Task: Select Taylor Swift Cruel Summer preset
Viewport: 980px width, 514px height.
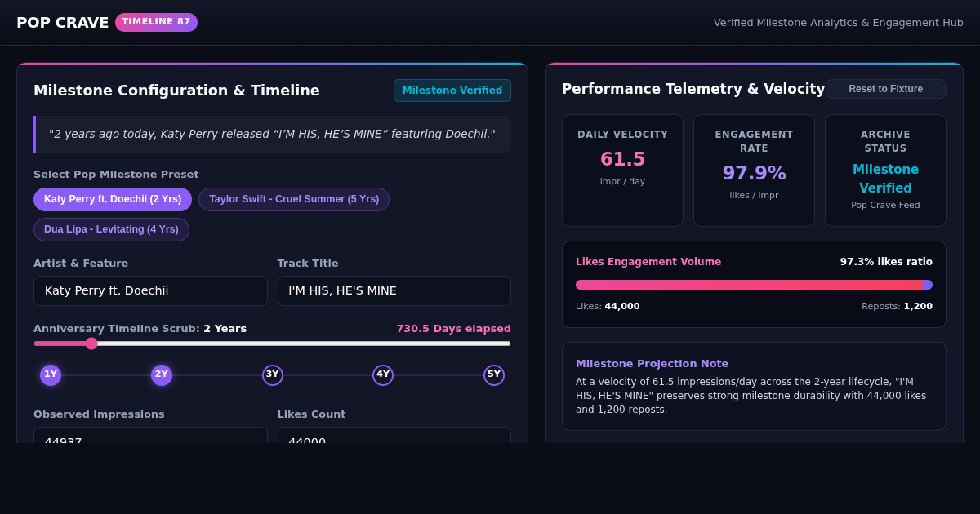Action: 294,199
